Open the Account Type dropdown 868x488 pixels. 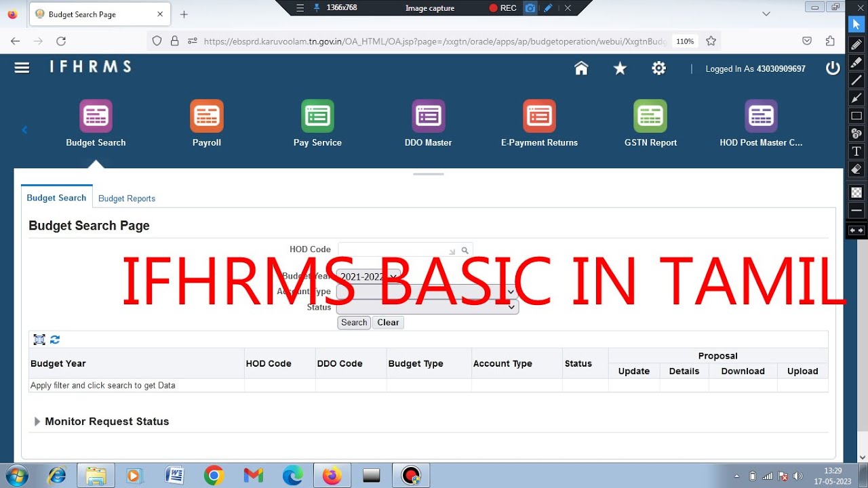(427, 291)
